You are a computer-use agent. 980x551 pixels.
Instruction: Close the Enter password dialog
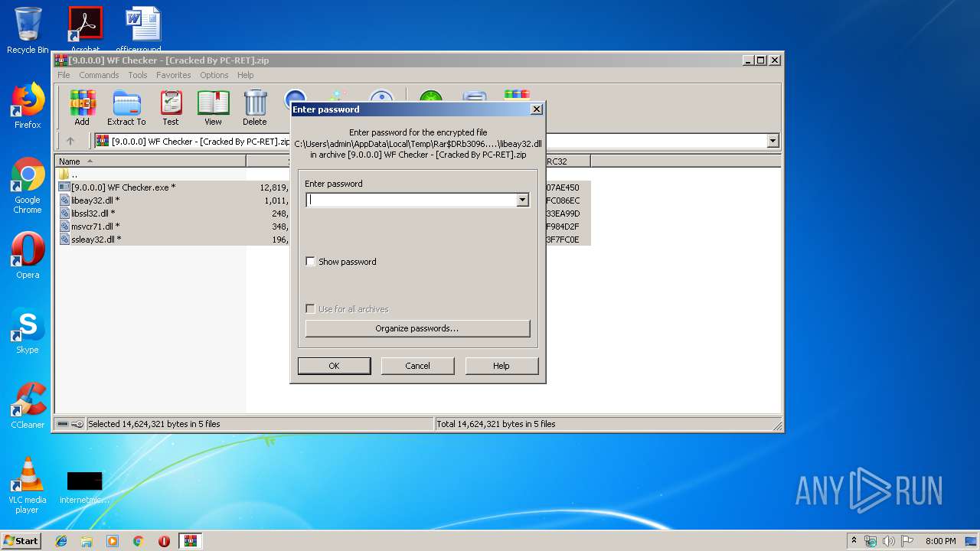pyautogui.click(x=537, y=109)
